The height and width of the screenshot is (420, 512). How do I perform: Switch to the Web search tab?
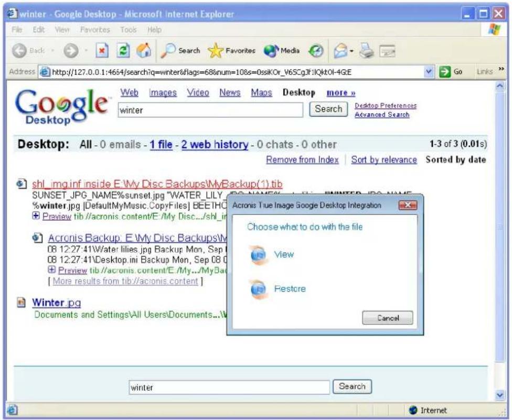tap(129, 93)
